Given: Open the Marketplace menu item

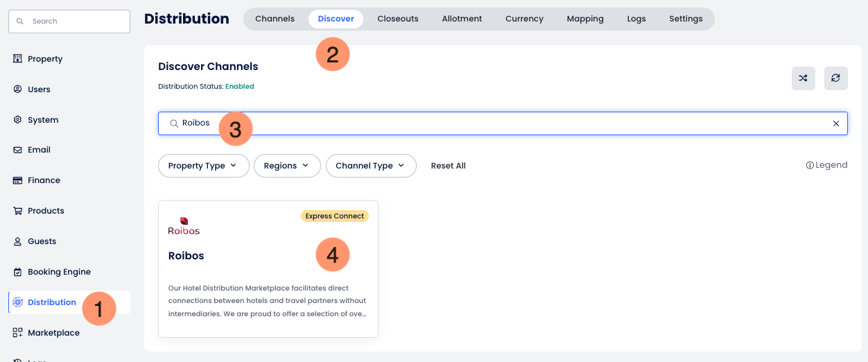Looking at the screenshot, I should coord(69,333).
